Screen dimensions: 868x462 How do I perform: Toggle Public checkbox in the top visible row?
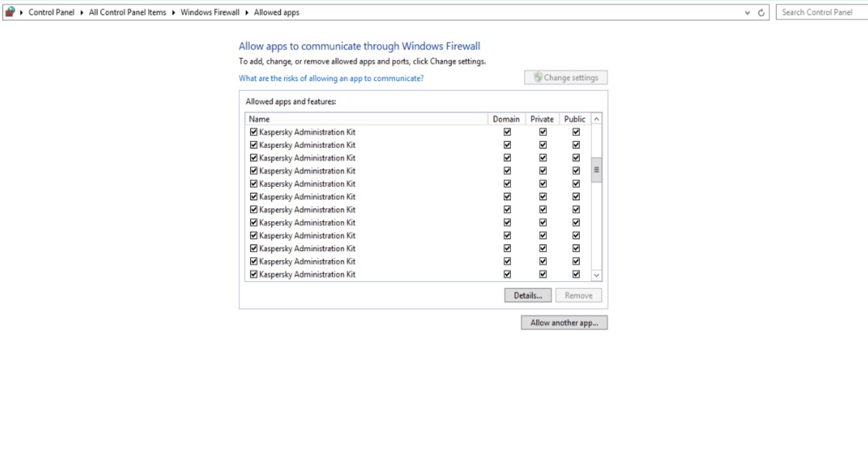click(x=576, y=132)
